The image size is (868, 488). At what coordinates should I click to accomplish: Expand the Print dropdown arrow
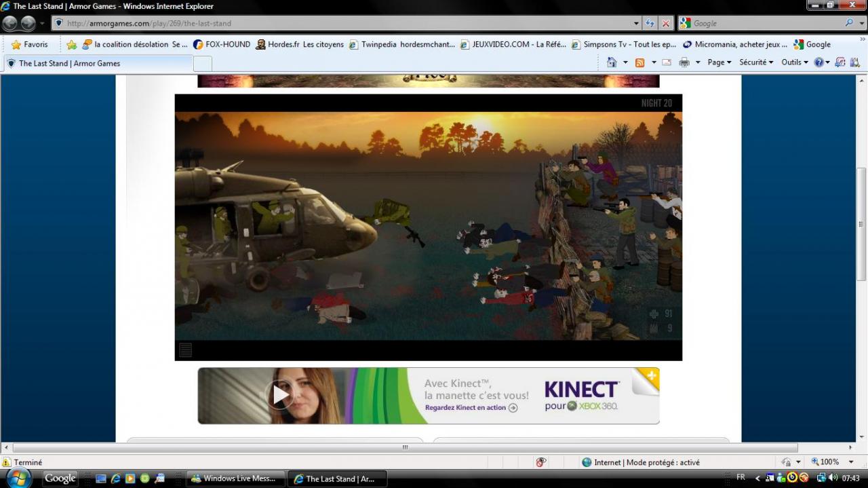pos(698,62)
